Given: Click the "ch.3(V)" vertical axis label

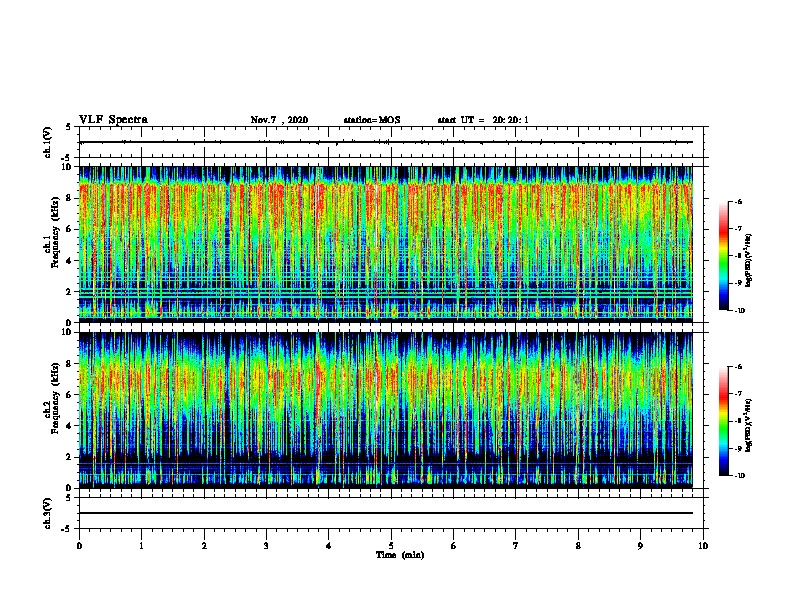Looking at the screenshot, I should (48, 513).
